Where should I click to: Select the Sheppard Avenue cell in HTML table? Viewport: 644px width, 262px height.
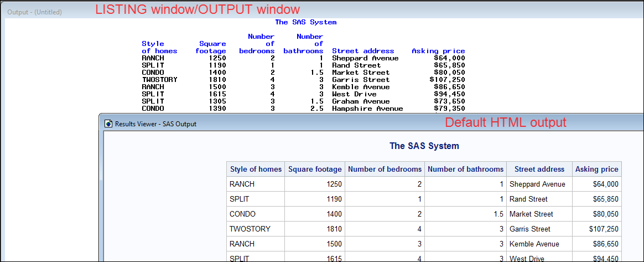pos(537,184)
